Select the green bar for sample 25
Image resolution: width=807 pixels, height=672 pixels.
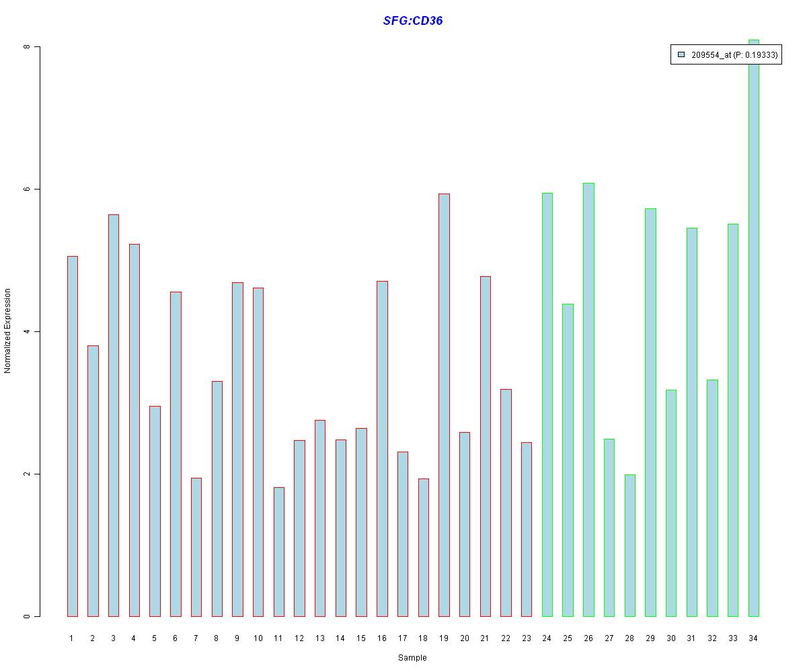[x=568, y=460]
